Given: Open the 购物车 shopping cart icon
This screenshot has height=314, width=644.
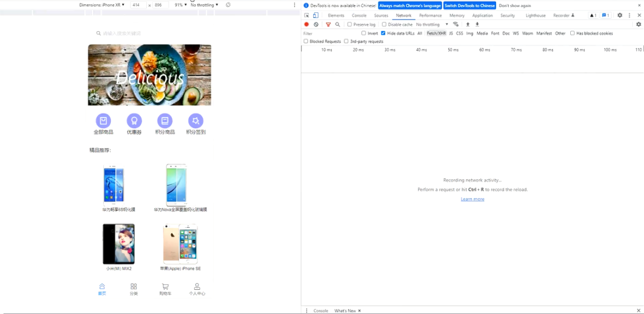Looking at the screenshot, I should click(x=165, y=286).
